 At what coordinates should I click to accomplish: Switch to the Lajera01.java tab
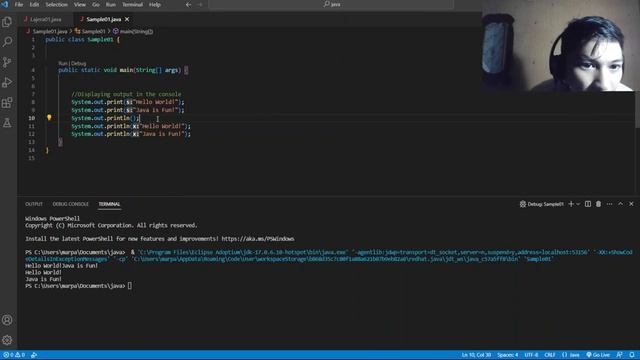45,19
